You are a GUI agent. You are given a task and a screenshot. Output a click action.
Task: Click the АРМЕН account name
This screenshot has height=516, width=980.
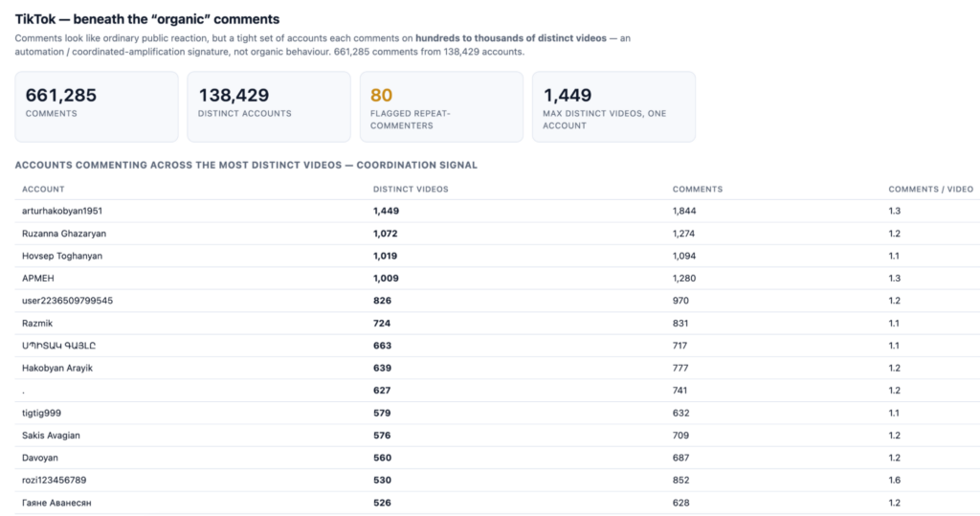tap(38, 279)
